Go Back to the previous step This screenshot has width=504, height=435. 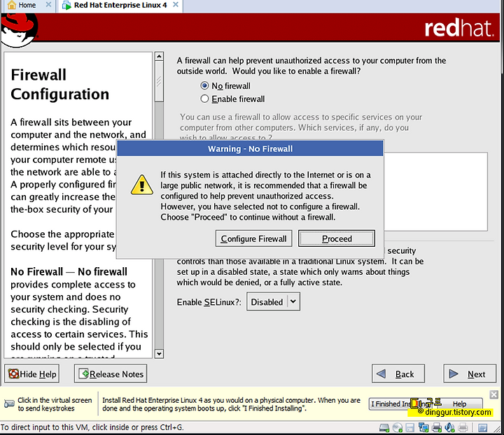(398, 373)
